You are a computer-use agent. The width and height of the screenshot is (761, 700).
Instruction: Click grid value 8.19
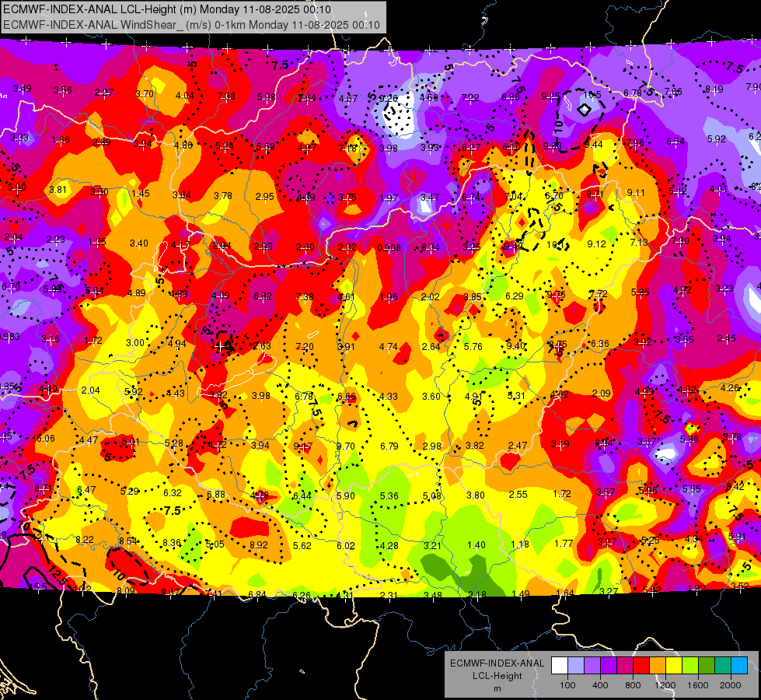714,89
